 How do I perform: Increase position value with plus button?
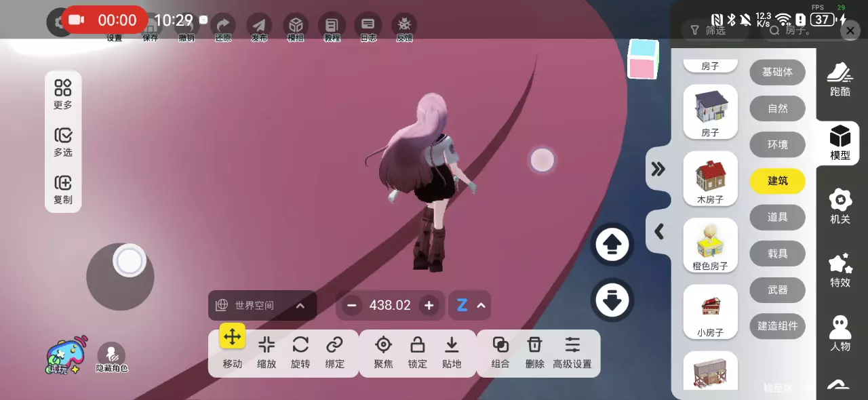429,306
